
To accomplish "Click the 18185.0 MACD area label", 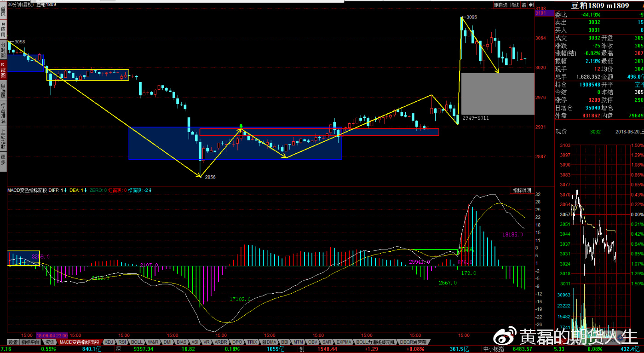I will pos(513,234).
